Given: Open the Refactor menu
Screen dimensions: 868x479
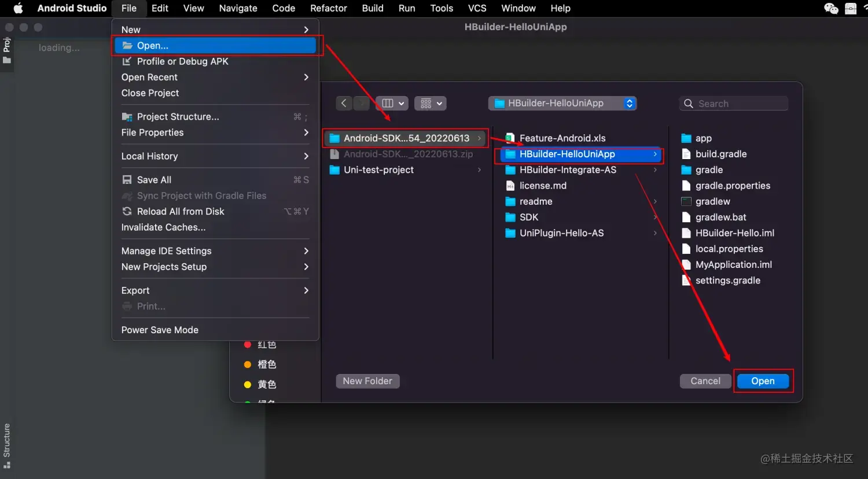Looking at the screenshot, I should click(x=329, y=8).
